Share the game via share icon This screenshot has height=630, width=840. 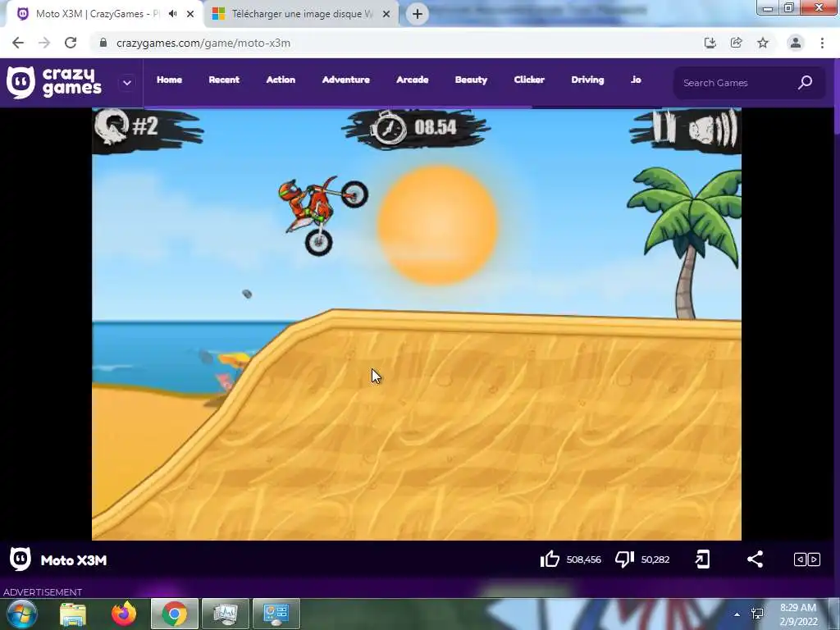tap(755, 559)
